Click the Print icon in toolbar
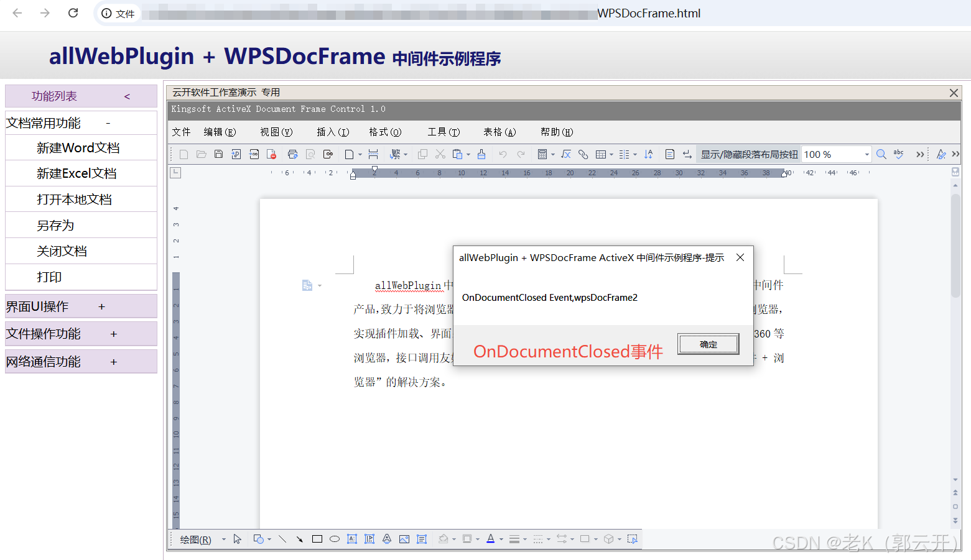This screenshot has width=971, height=560. [x=292, y=154]
